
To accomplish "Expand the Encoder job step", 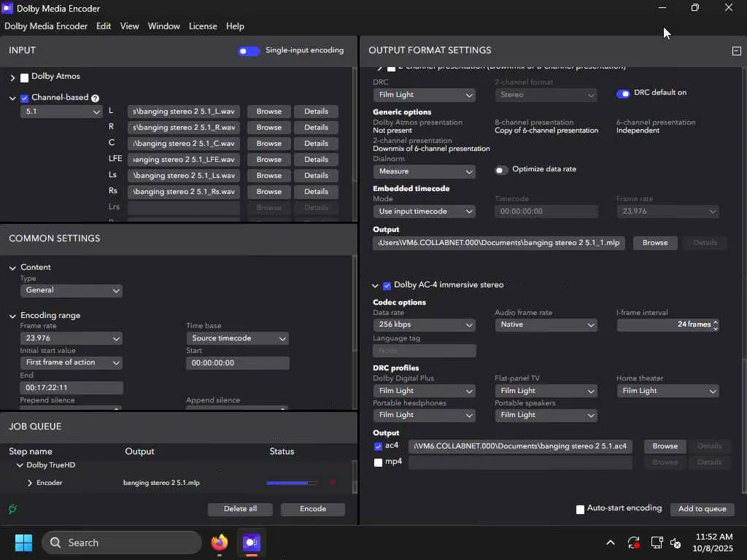I will pyautogui.click(x=29, y=483).
